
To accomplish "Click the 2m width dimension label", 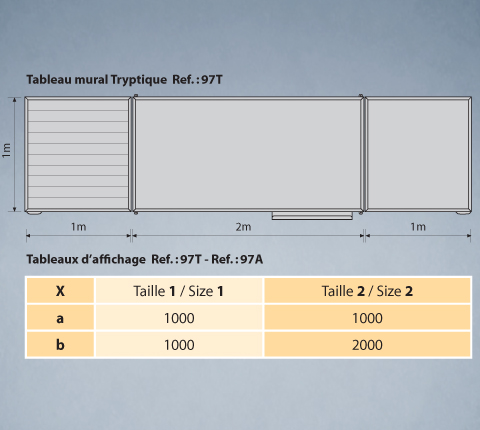I will (243, 227).
